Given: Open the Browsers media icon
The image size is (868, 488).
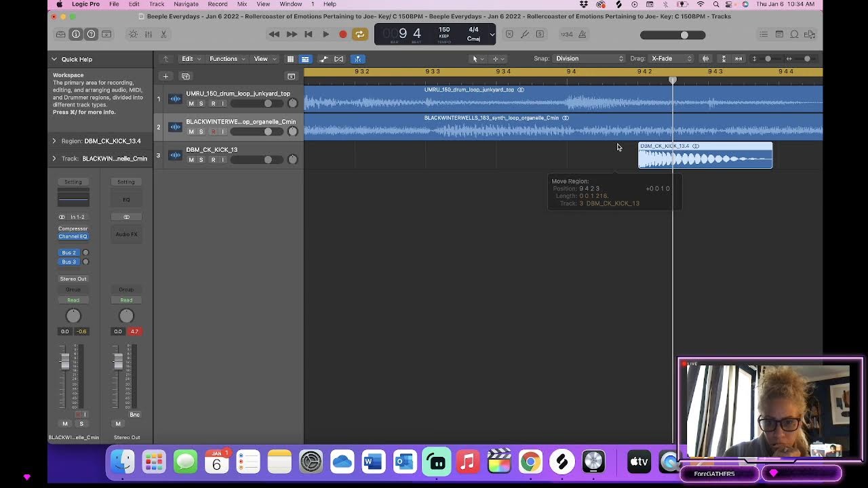Looking at the screenshot, I should pos(810,34).
